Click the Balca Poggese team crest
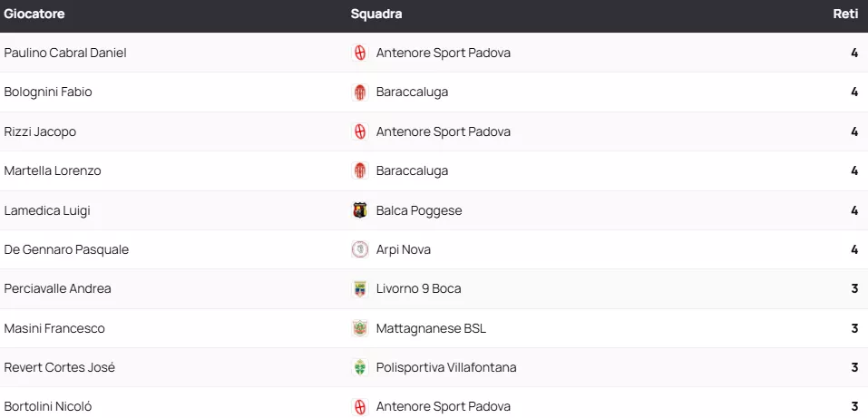868x418 pixels. (x=360, y=210)
